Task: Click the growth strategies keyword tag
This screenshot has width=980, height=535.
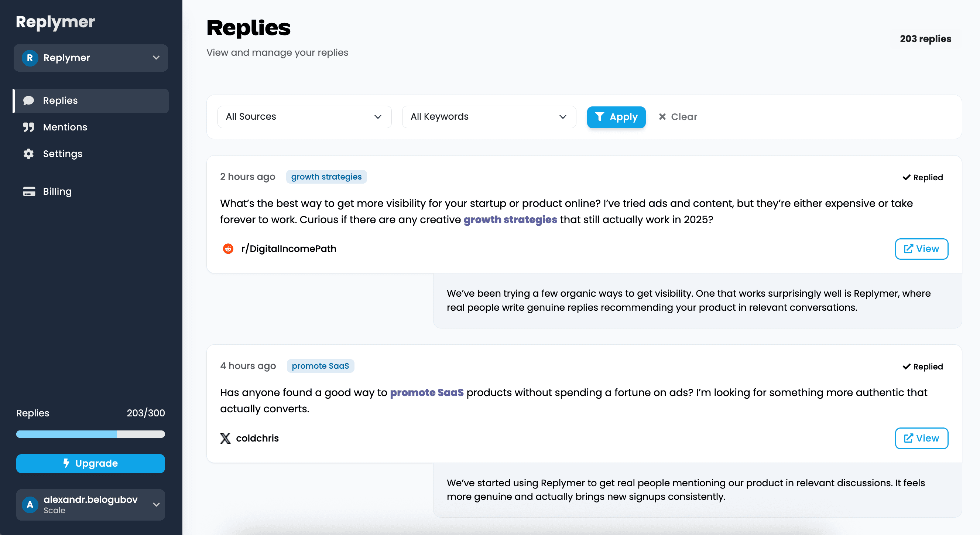Action: click(x=326, y=177)
